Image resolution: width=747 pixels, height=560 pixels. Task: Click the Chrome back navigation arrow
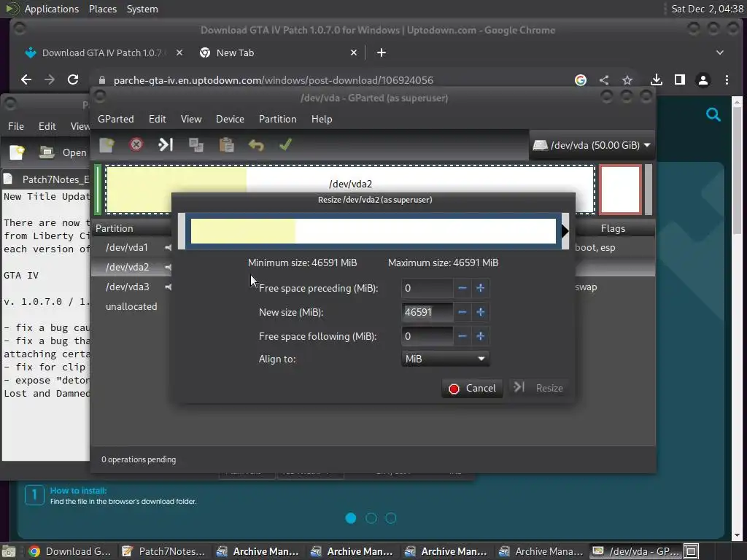point(26,80)
